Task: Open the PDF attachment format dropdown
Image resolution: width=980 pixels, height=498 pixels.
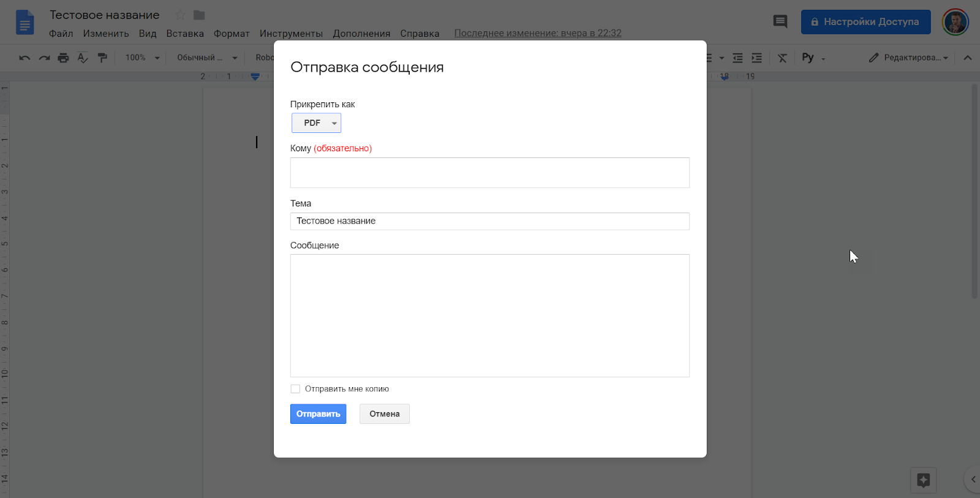Action: click(316, 123)
